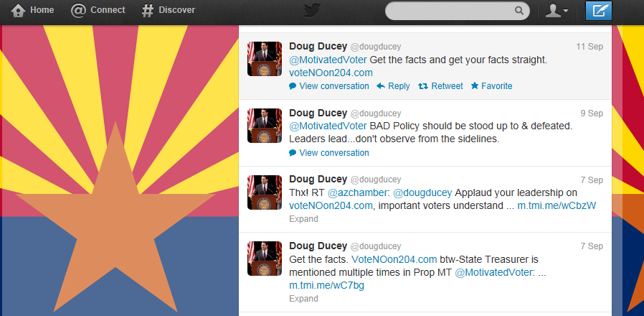Open @dougducey handle on 11 Sep tweet

pos(375,47)
